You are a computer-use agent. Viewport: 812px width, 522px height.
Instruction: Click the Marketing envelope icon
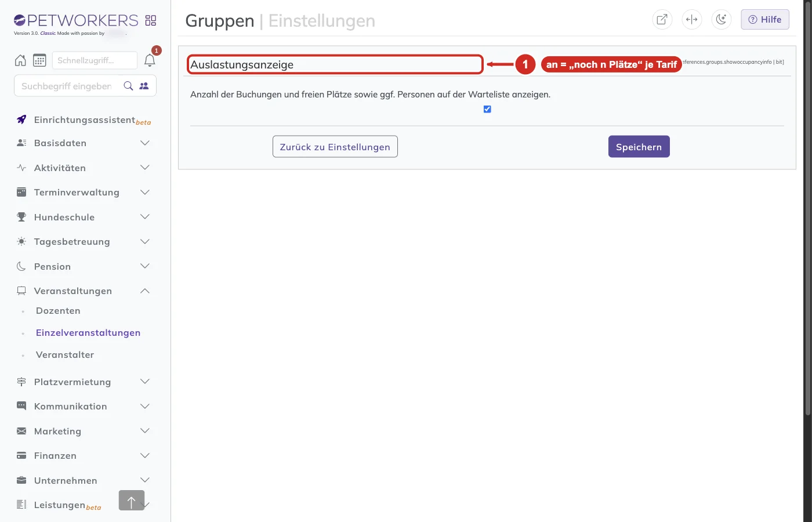tap(21, 431)
